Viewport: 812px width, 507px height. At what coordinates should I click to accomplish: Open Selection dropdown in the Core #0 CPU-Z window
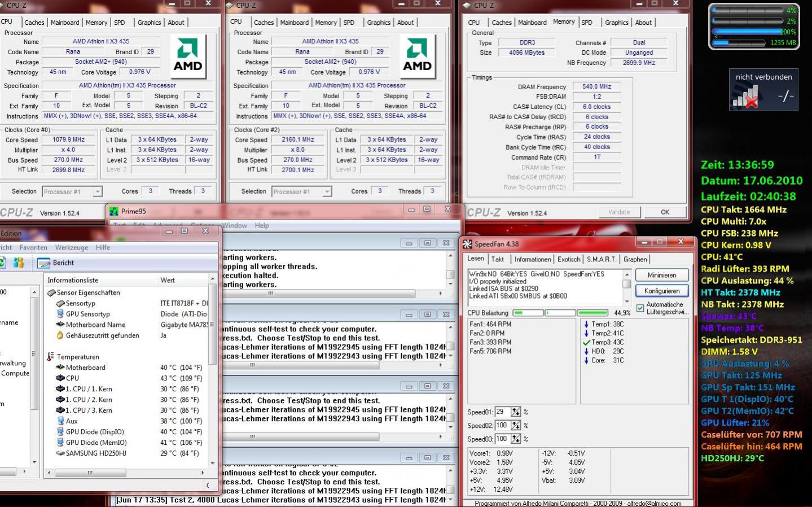coord(98,192)
